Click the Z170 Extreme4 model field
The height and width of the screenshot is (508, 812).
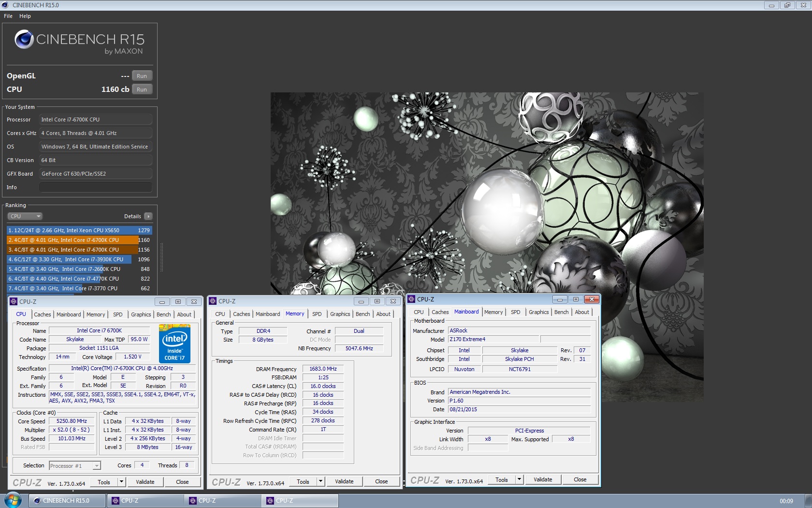pyautogui.click(x=493, y=340)
